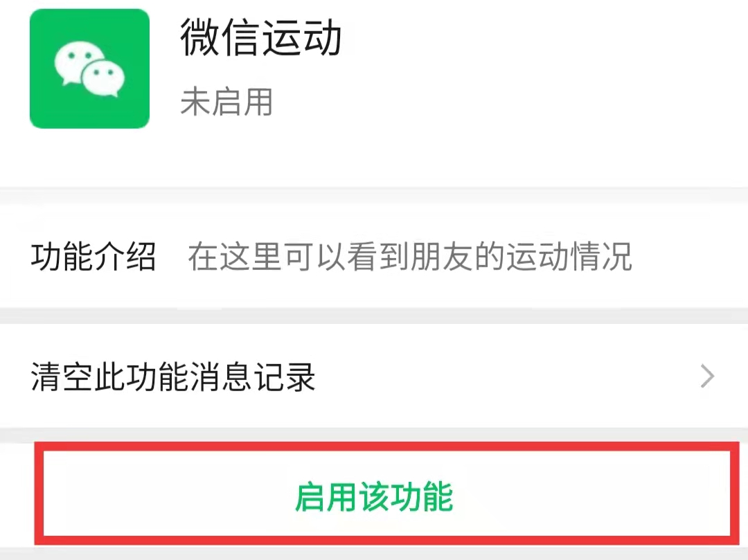
Task: Tap the 功能介绍 label
Action: click(x=93, y=256)
